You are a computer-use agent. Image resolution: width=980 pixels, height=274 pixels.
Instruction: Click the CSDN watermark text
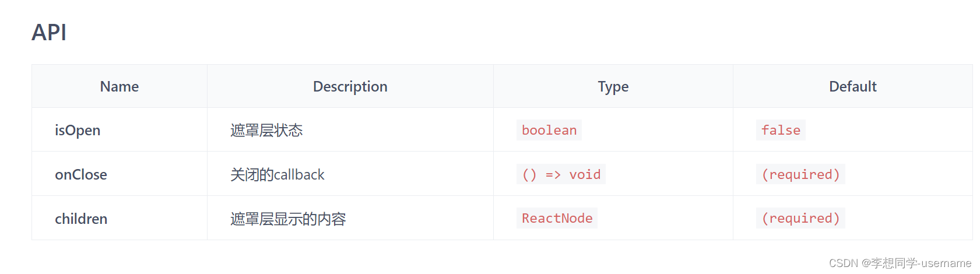[843, 263]
